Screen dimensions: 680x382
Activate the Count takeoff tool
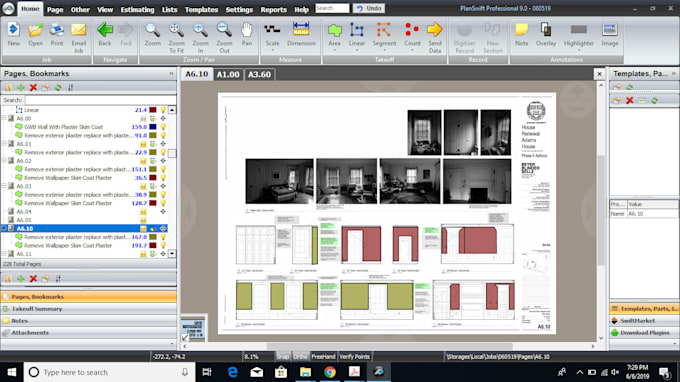[412, 35]
